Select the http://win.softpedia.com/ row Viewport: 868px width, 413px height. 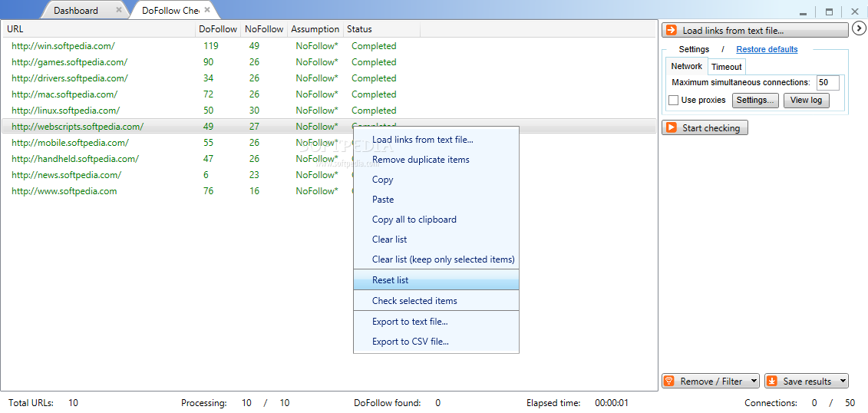pyautogui.click(x=328, y=46)
